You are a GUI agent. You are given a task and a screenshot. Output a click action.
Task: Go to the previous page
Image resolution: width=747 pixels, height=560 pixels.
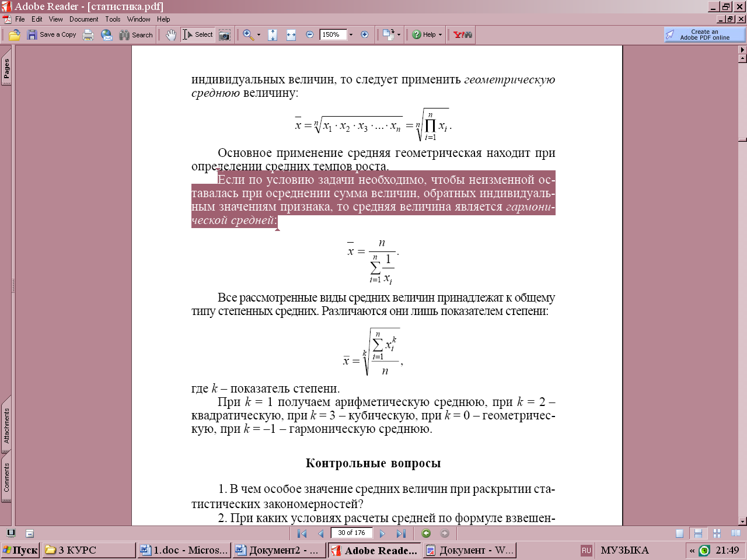click(x=320, y=533)
